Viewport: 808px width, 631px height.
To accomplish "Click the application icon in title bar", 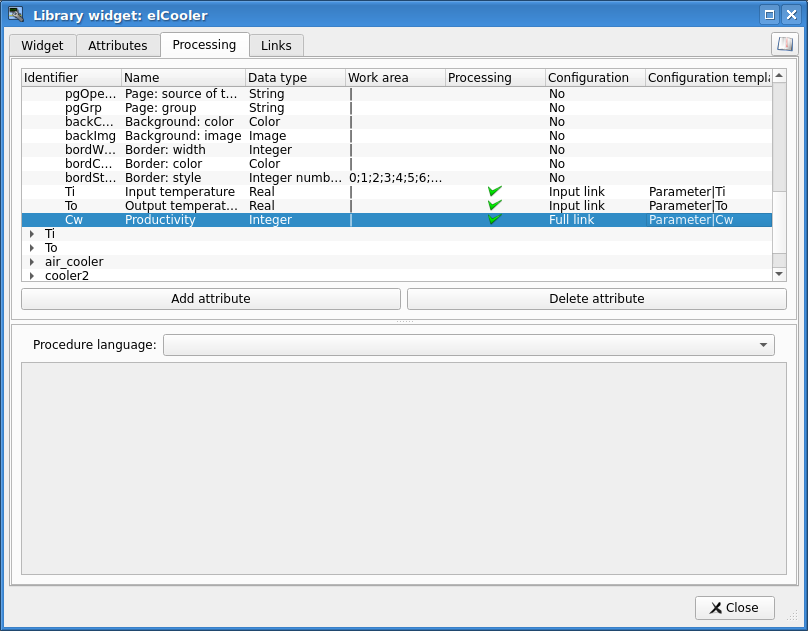I will coord(16,15).
